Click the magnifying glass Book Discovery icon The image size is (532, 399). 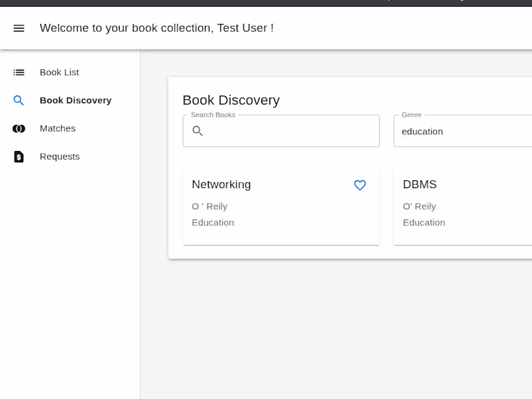(x=18, y=100)
